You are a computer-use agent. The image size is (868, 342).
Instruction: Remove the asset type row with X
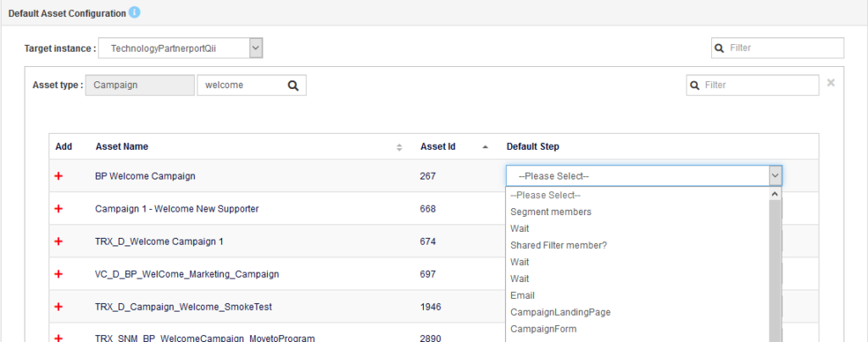point(831,83)
